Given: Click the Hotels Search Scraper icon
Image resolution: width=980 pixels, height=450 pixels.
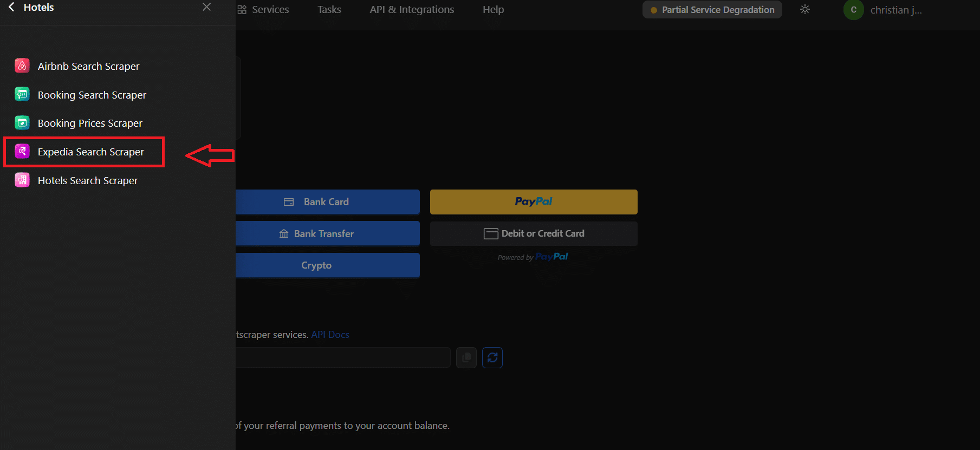Looking at the screenshot, I should point(22,180).
